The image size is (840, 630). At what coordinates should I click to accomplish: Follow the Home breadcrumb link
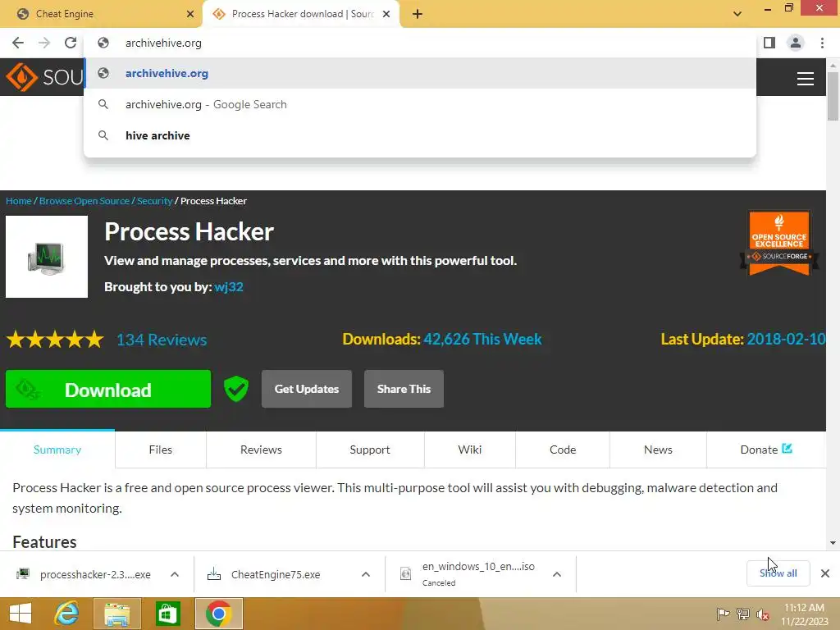coord(19,201)
